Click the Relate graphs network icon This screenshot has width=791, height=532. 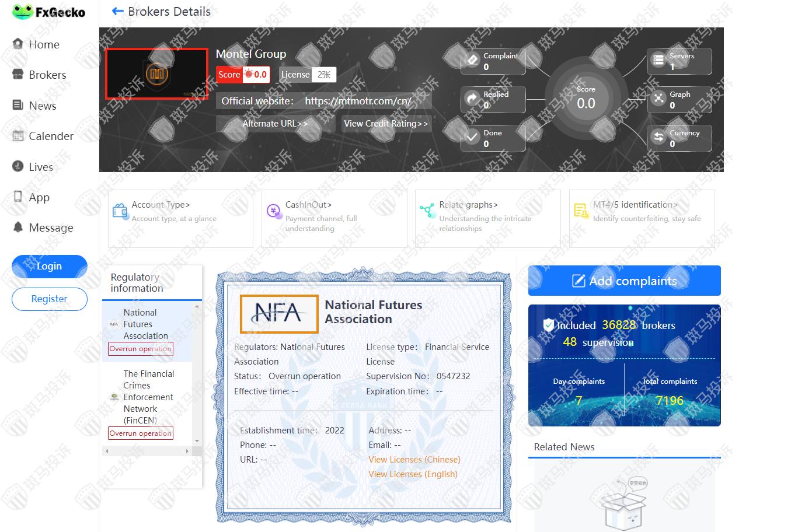(427, 211)
